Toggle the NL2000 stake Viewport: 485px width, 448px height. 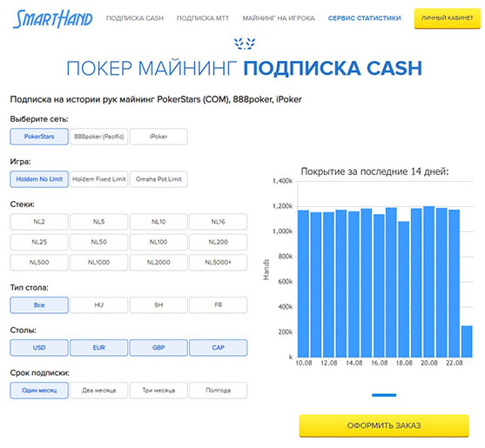coord(158,263)
